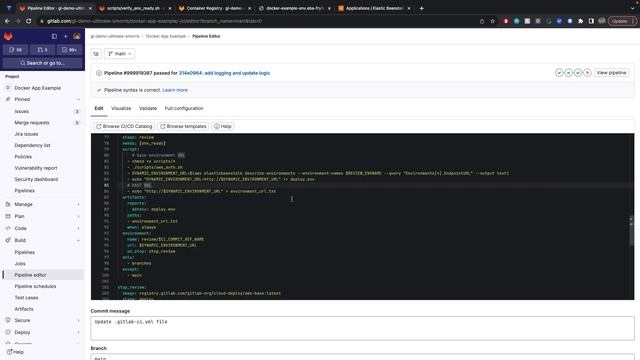Open Policies in the sidebar
Viewport: 640px width, 360px height.
pyautogui.click(x=42, y=157)
